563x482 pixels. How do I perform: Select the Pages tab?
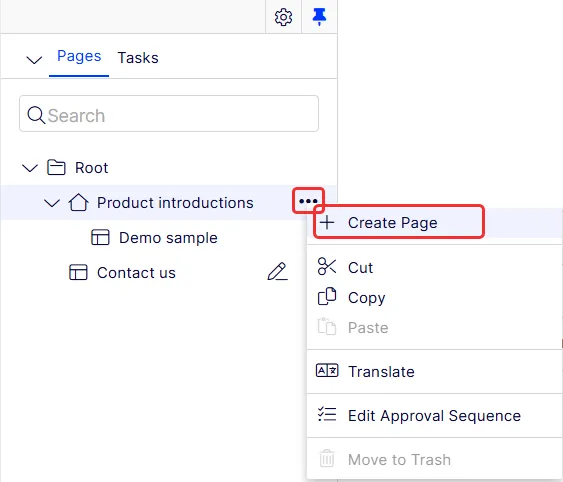[79, 56]
